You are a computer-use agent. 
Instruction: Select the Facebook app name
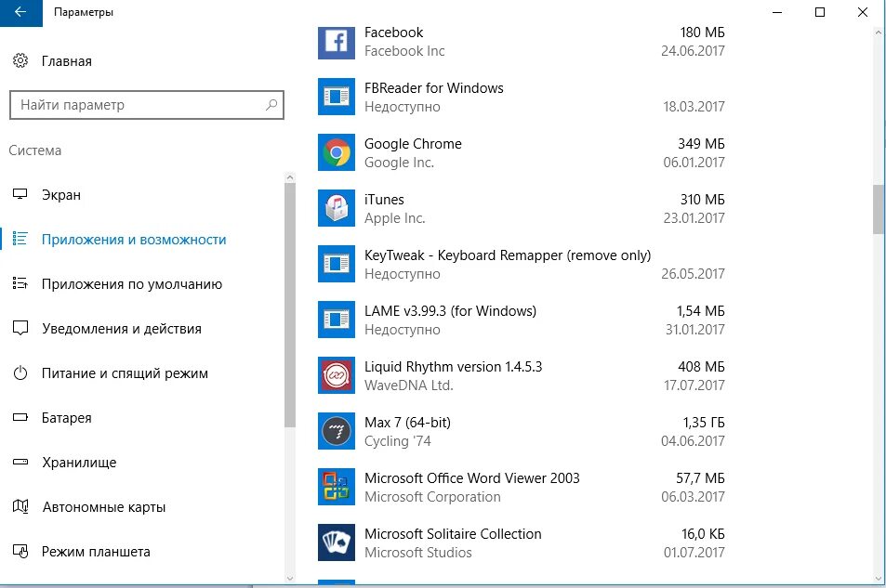click(394, 33)
